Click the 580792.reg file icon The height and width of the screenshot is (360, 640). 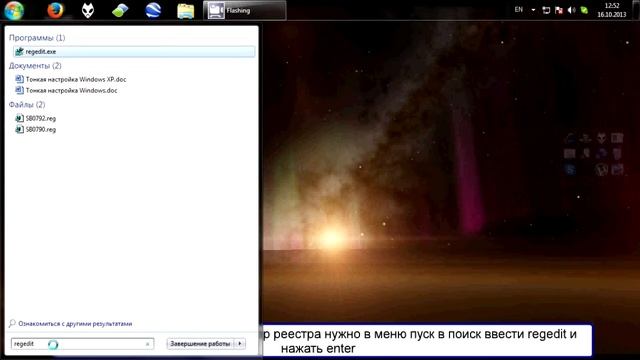point(19,118)
